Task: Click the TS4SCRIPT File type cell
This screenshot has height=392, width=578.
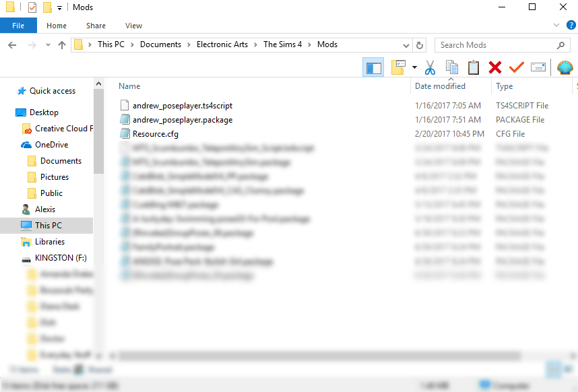Action: (x=522, y=106)
